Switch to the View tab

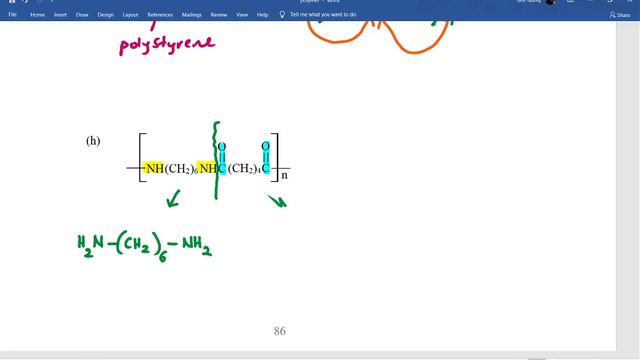[x=242, y=15]
